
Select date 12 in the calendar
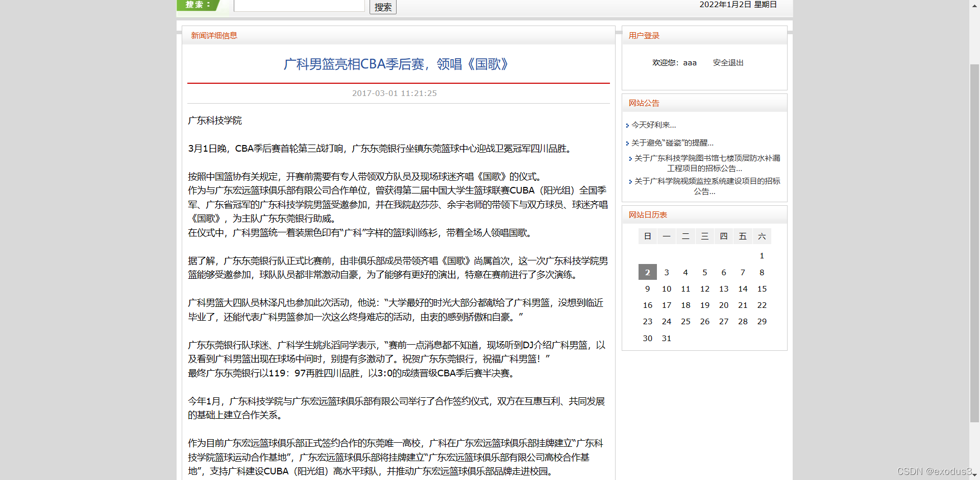click(x=704, y=289)
